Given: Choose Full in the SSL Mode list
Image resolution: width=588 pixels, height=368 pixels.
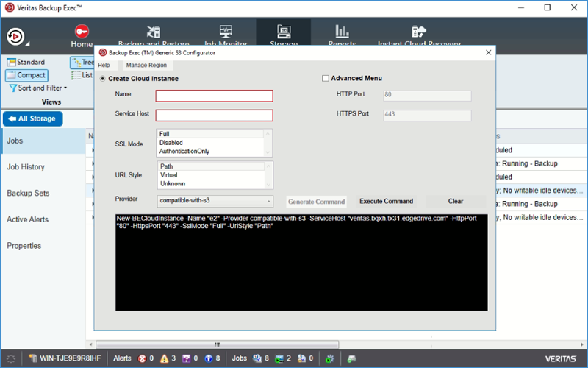Looking at the screenshot, I should point(211,134).
